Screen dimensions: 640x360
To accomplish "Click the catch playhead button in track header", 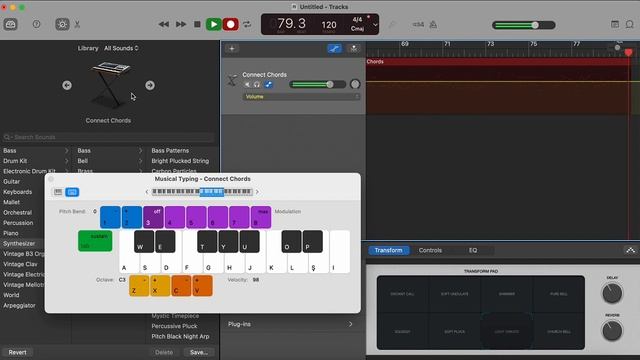I will 353,49.
